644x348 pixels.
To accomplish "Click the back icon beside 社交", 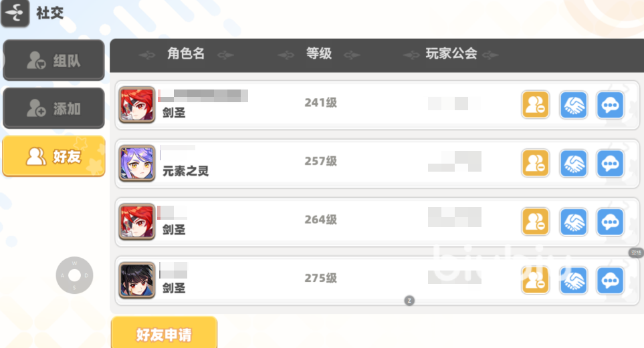I will click(x=15, y=13).
